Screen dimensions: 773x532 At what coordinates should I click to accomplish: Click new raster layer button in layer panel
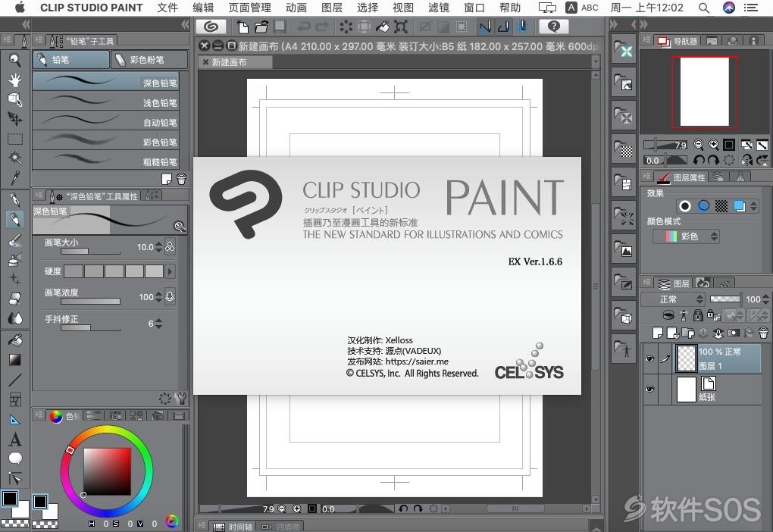(x=658, y=333)
